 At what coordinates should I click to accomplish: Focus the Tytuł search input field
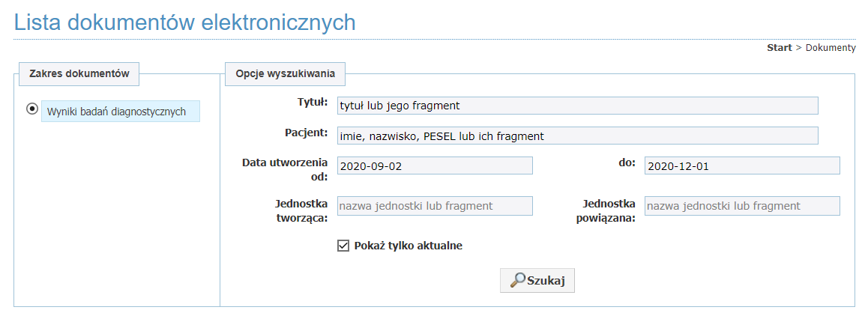577,106
